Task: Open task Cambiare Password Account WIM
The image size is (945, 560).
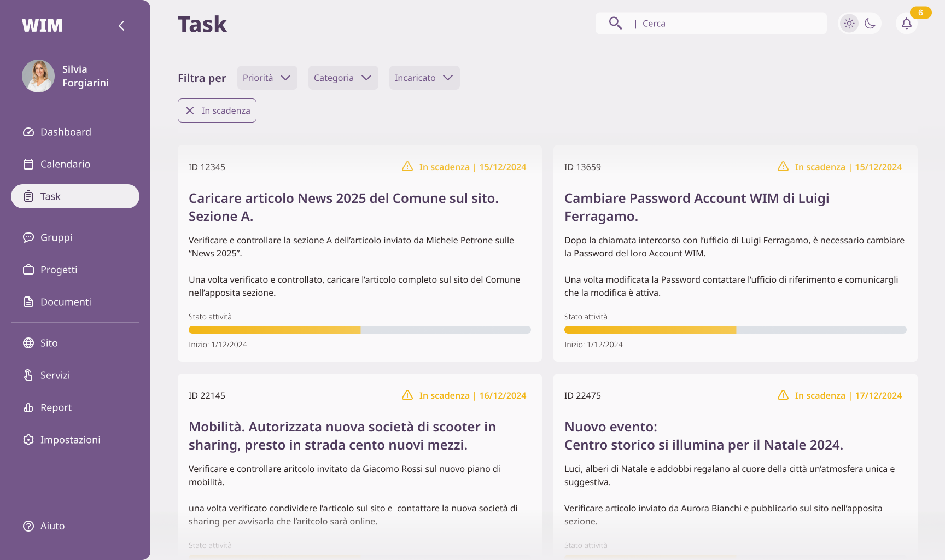Action: [x=697, y=207]
